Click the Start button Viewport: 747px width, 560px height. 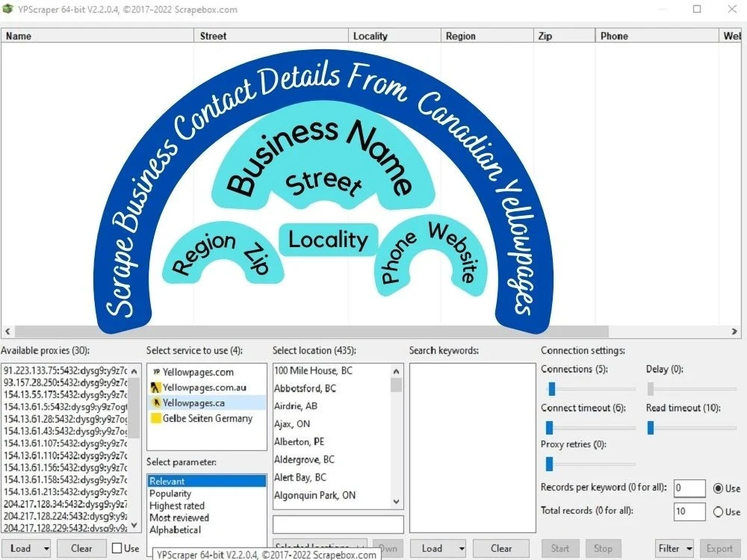(x=560, y=549)
